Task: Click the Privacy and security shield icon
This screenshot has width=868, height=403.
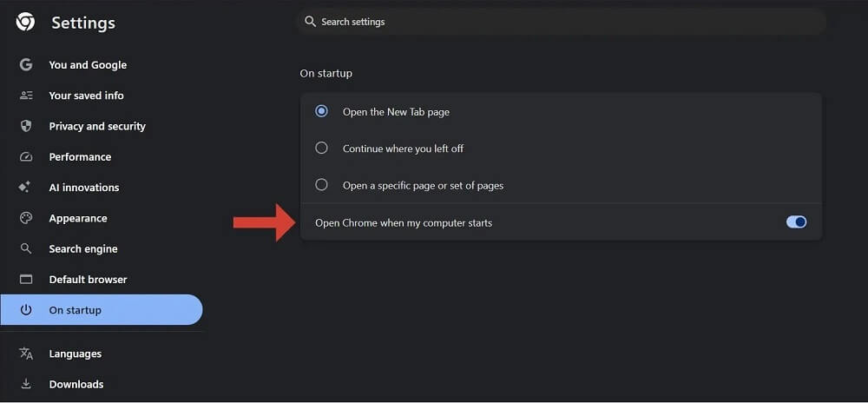Action: [x=26, y=126]
